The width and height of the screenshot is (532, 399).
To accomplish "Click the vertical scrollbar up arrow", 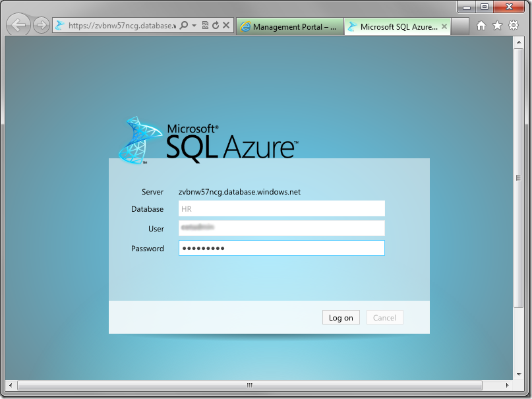I will click(518, 42).
